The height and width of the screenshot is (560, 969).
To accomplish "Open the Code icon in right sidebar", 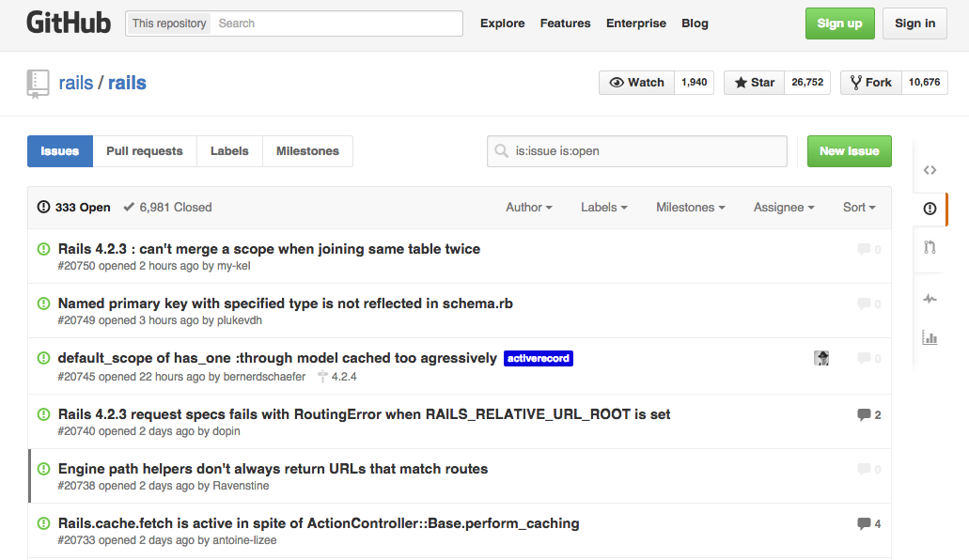I will coord(930,170).
